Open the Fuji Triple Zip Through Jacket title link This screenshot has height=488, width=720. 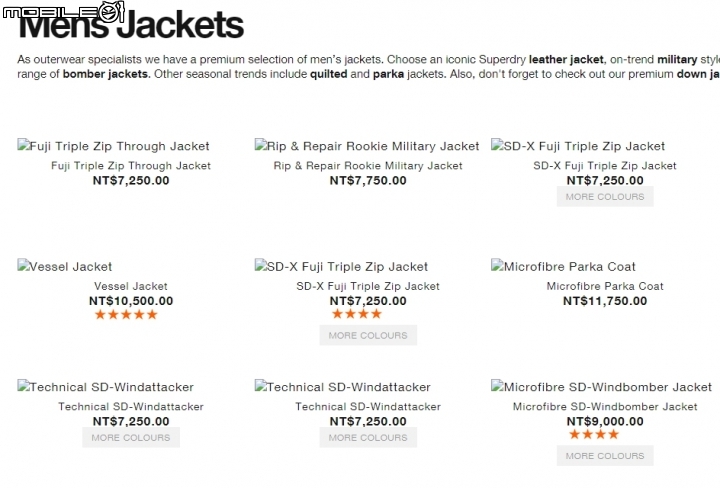tap(131, 166)
